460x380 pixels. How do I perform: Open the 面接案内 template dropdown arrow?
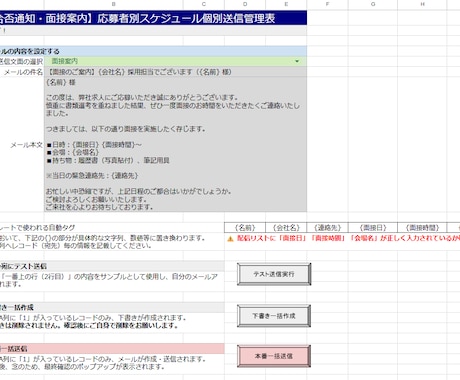coord(297,61)
